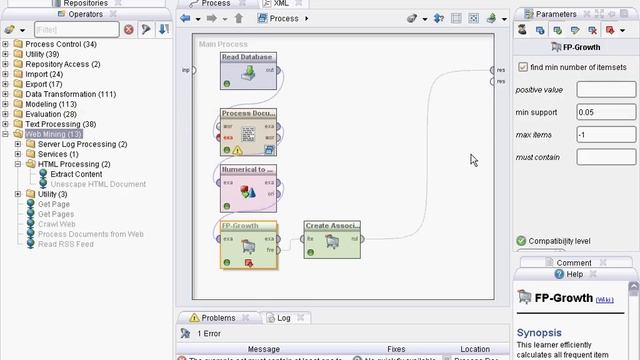Click the zoom-fit icon in process toolbar

coord(473,18)
